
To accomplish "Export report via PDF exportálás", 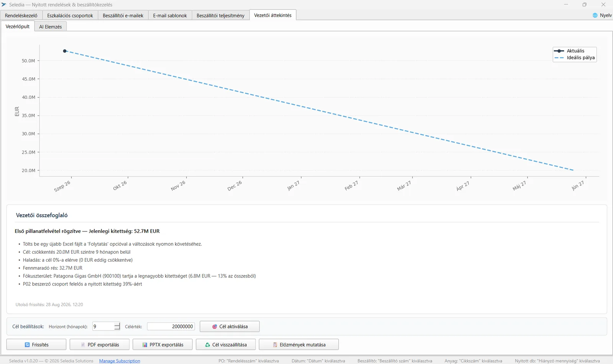I will click(x=100, y=344).
